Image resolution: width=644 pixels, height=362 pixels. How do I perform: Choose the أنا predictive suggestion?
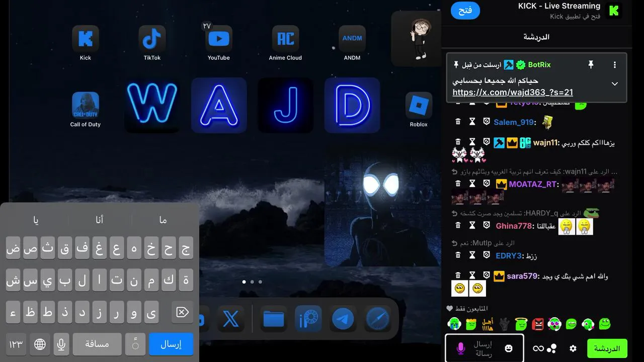click(x=100, y=220)
